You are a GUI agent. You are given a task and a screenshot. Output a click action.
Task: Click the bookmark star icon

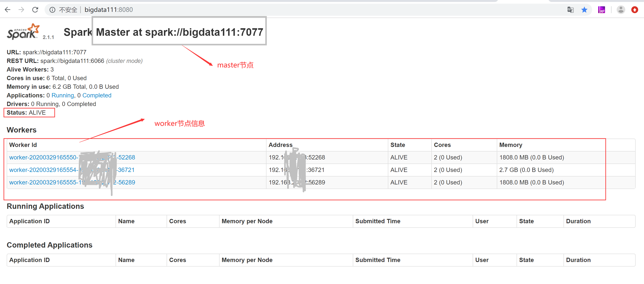pyautogui.click(x=584, y=10)
